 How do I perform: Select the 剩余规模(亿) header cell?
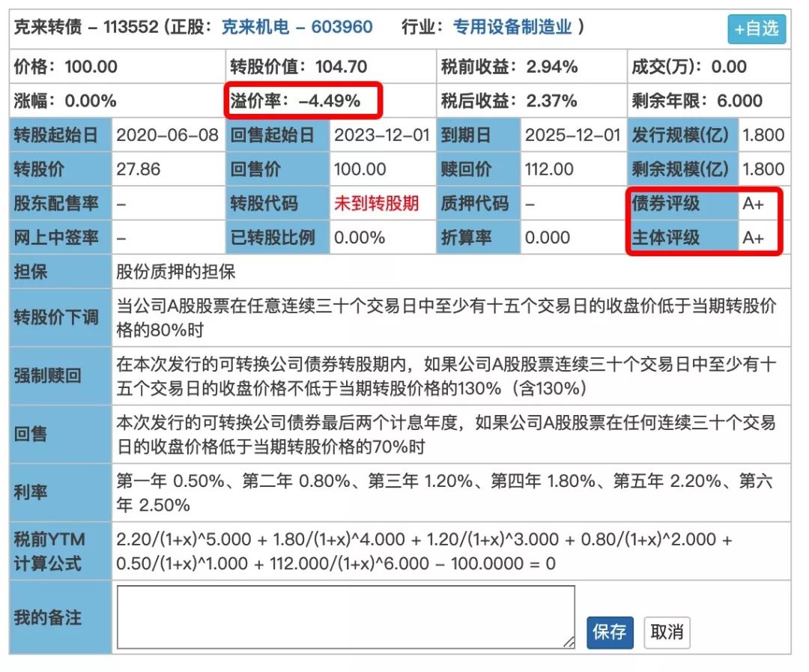tap(682, 169)
